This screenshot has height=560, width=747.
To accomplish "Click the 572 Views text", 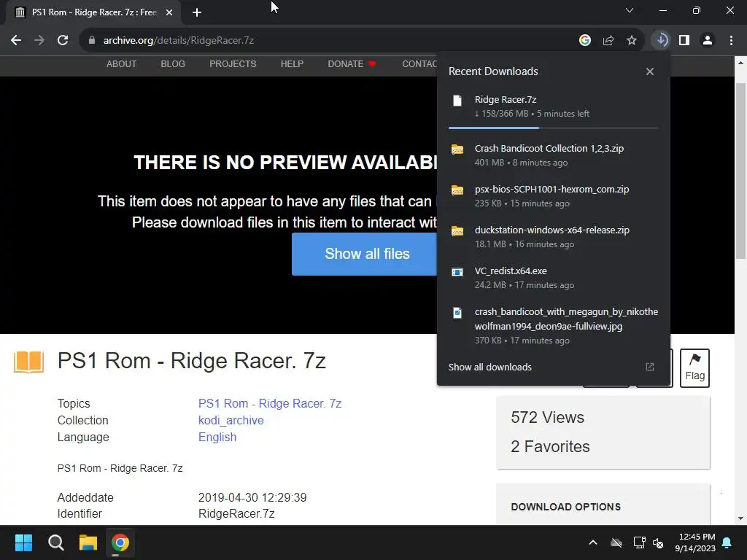I will [x=547, y=418].
